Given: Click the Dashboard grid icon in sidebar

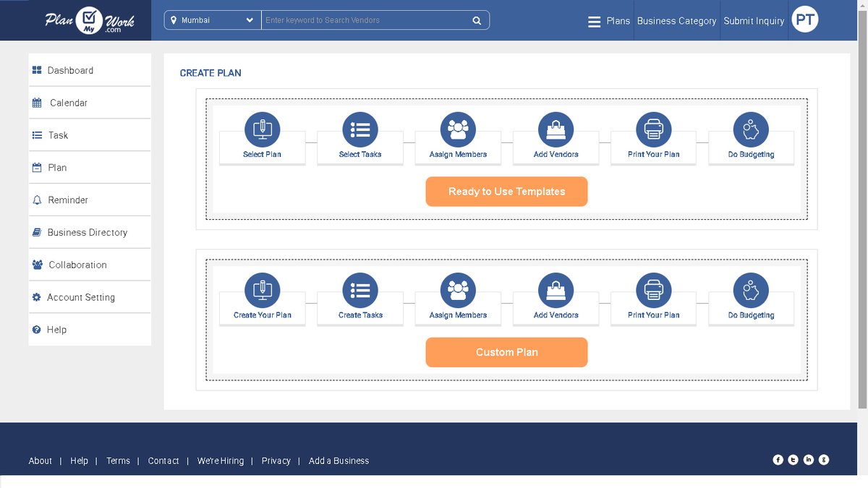Looking at the screenshot, I should click(37, 70).
